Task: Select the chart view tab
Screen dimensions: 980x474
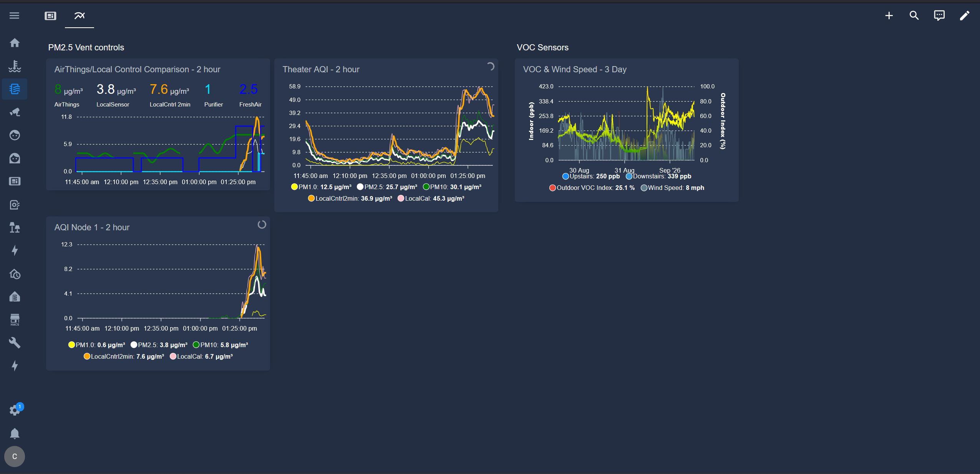Action: [x=80, y=16]
